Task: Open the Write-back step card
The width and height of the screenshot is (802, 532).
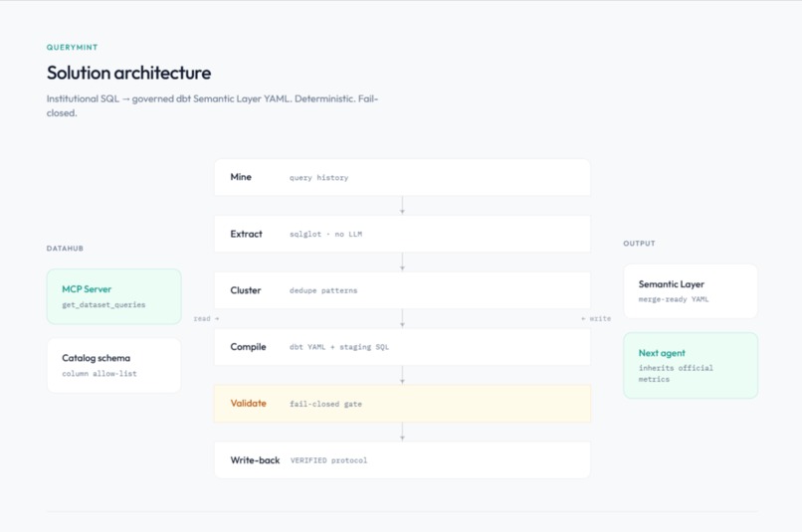Action: point(402,460)
